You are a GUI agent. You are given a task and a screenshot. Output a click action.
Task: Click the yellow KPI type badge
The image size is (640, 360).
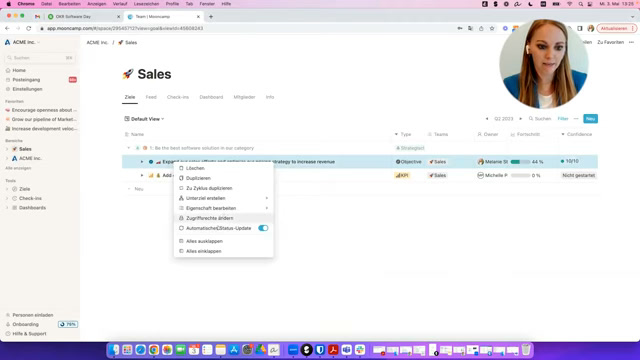click(x=402, y=176)
